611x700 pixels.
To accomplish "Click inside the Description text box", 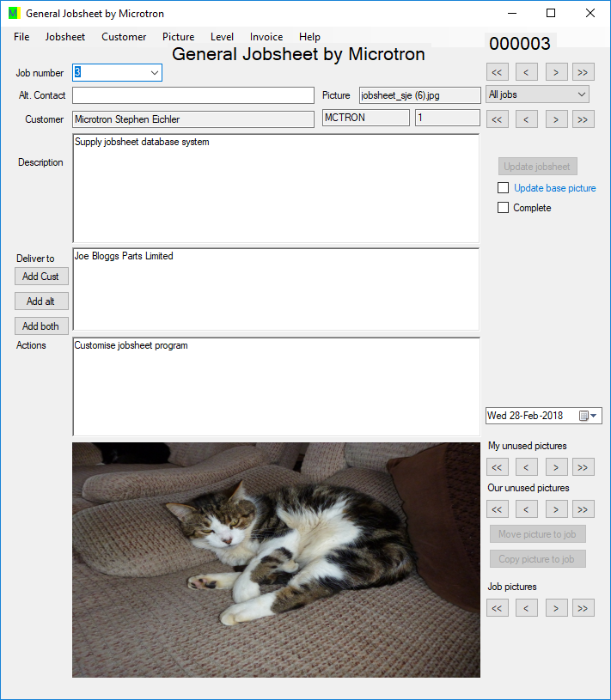I will click(275, 189).
